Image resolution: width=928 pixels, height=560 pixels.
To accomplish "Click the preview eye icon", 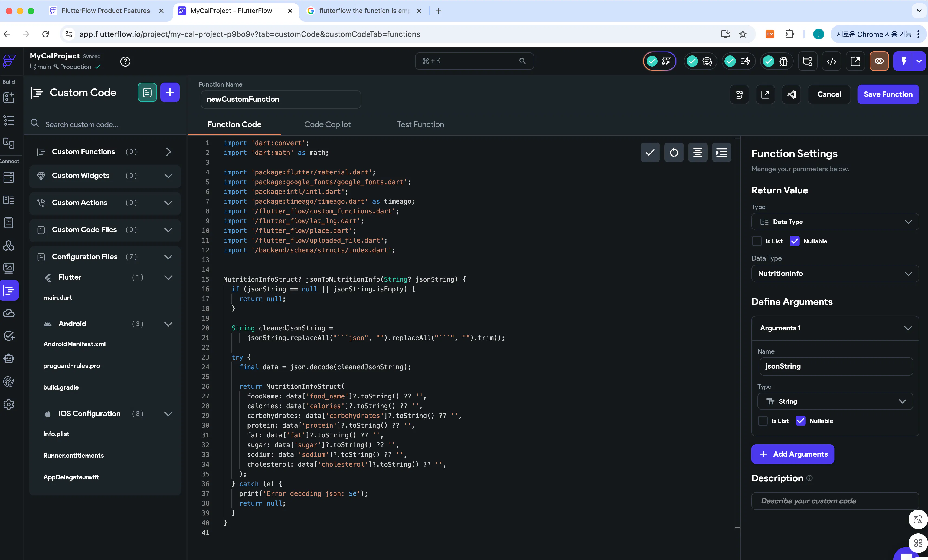I will (879, 61).
